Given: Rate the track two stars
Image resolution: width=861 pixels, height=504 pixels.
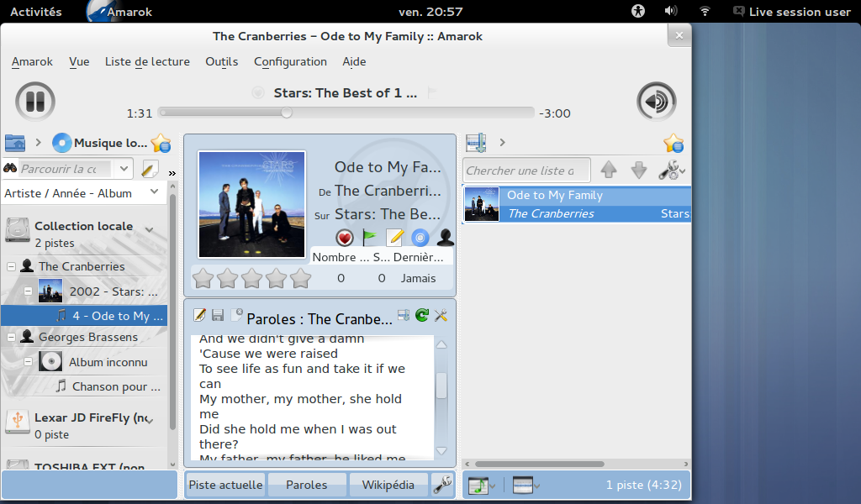Looking at the screenshot, I should click(x=227, y=279).
